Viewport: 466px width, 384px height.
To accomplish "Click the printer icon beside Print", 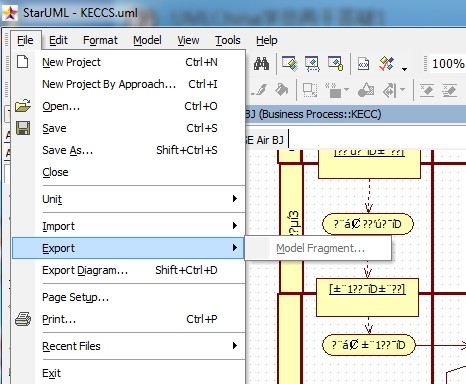I will (x=23, y=319).
